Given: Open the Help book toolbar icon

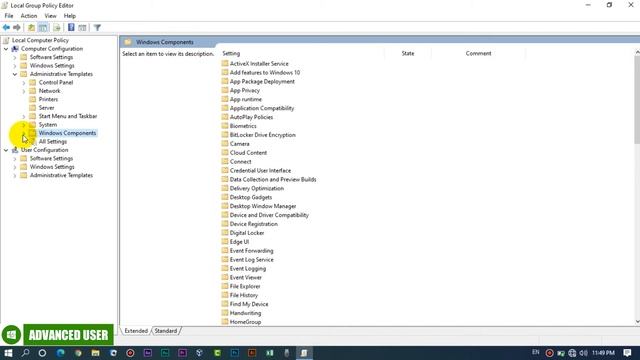Looking at the screenshot, I should (71, 27).
